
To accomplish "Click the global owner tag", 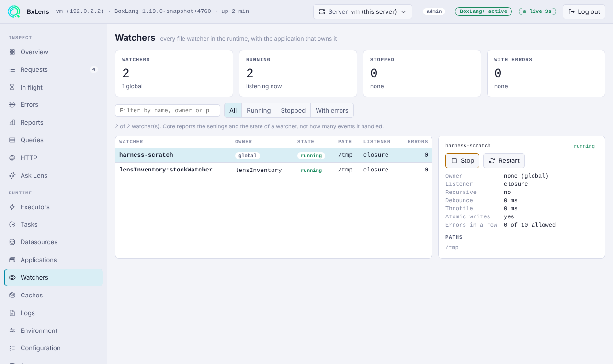I will click(x=248, y=156).
